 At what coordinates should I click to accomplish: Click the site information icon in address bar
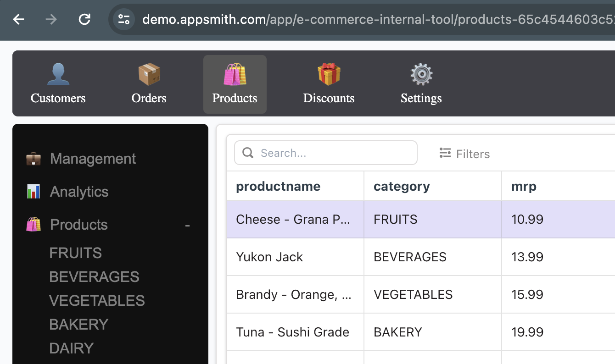tap(124, 19)
